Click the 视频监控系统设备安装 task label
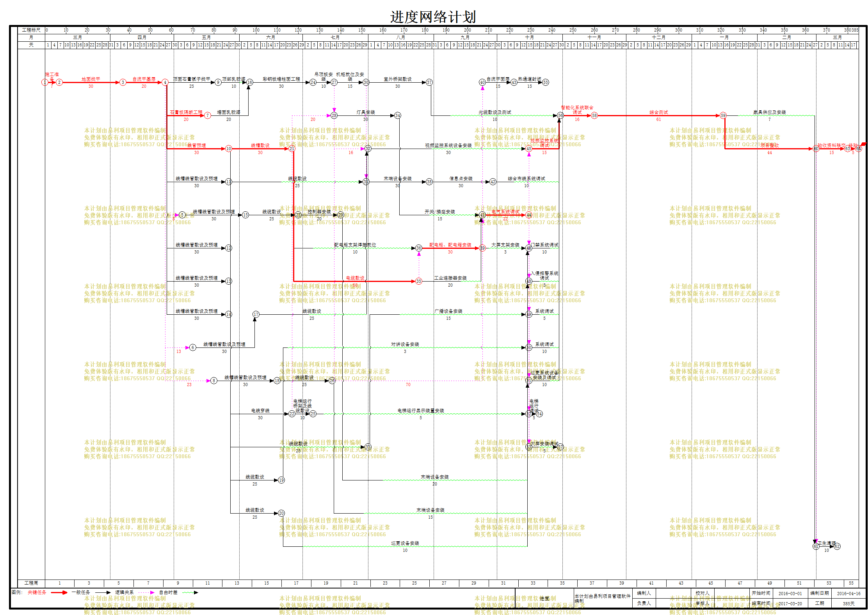 click(448, 145)
